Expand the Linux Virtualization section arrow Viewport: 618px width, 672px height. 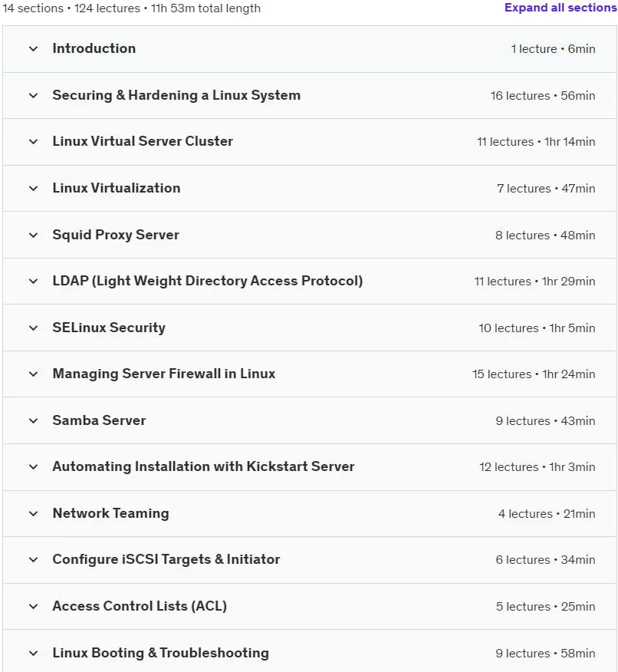click(33, 189)
